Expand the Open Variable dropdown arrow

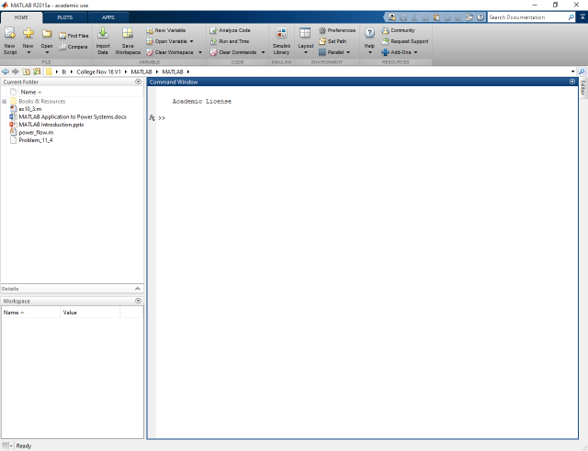click(x=192, y=41)
